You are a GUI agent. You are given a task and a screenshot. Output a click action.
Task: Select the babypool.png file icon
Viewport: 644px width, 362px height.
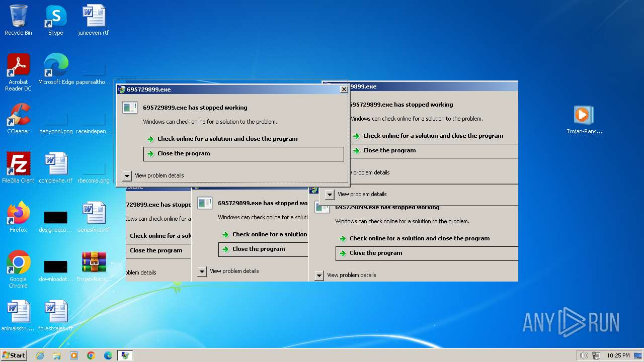(x=56, y=122)
